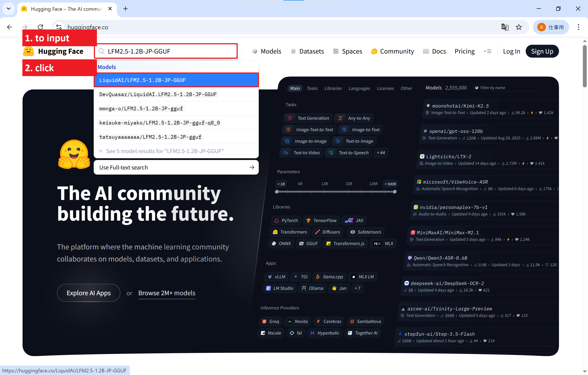Open the extra navigation options menu beside Pricing

tap(488, 51)
